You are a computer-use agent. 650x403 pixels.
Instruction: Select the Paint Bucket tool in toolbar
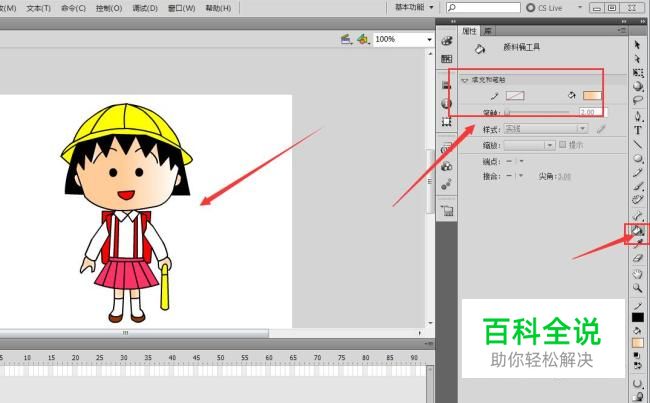pyautogui.click(x=638, y=231)
